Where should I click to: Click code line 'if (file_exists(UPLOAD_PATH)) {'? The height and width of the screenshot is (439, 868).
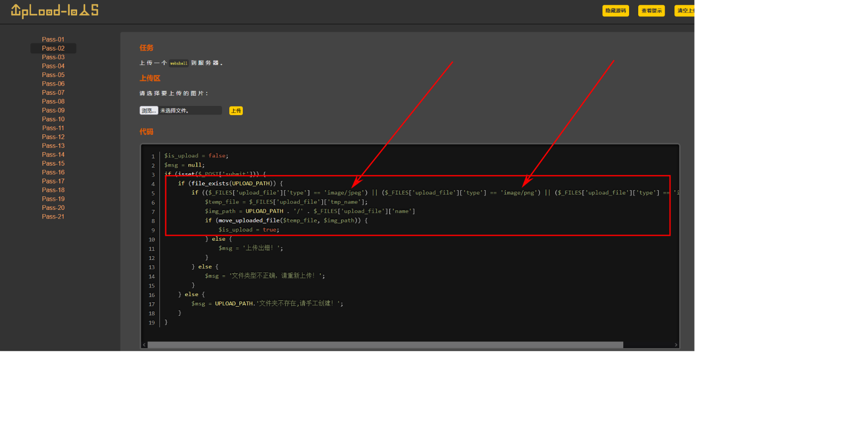[x=231, y=183]
